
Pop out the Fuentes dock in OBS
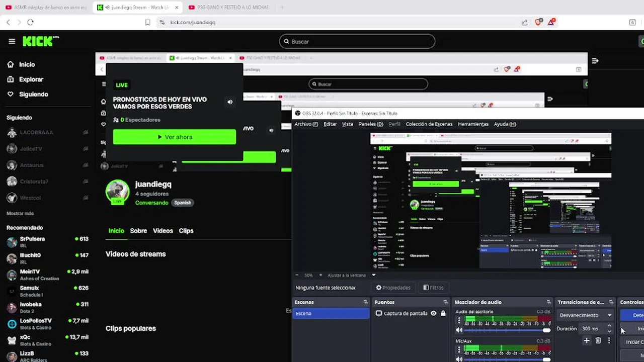point(445,302)
